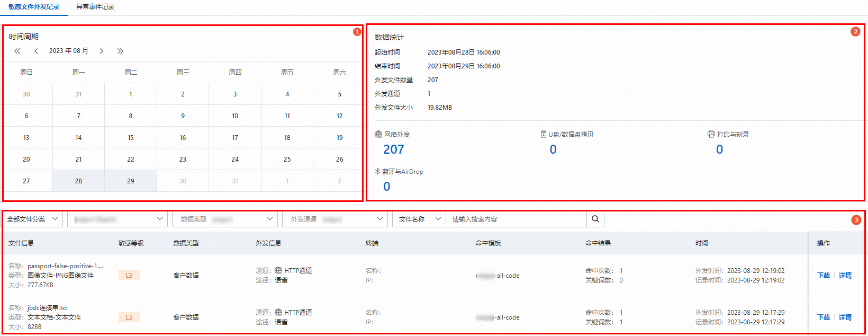
Task: Select August 29 on the calendar
Action: [131, 181]
